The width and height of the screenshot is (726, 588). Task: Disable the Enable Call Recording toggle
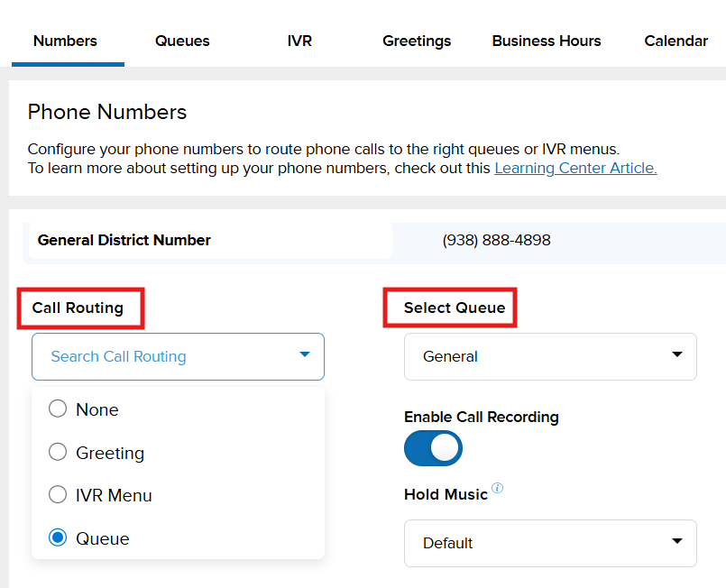coord(433,448)
